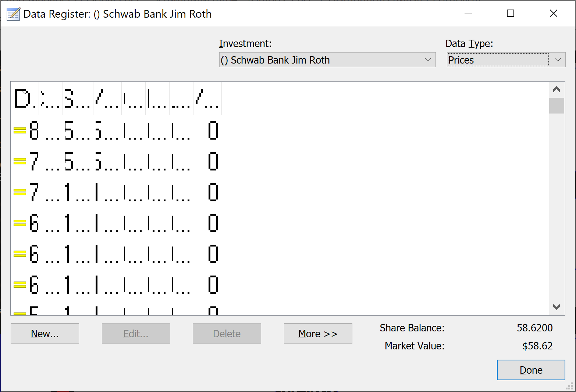Click the scroll down arrow of the list
The width and height of the screenshot is (576, 392).
tap(557, 307)
